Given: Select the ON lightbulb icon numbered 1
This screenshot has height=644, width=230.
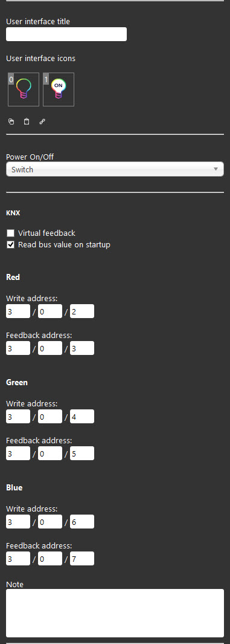Looking at the screenshot, I should 59,89.
